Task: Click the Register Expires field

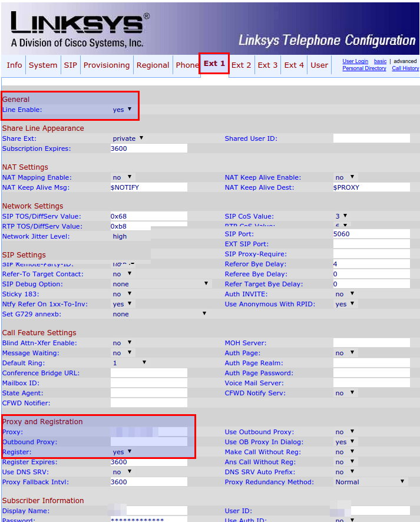Action: coord(149,462)
